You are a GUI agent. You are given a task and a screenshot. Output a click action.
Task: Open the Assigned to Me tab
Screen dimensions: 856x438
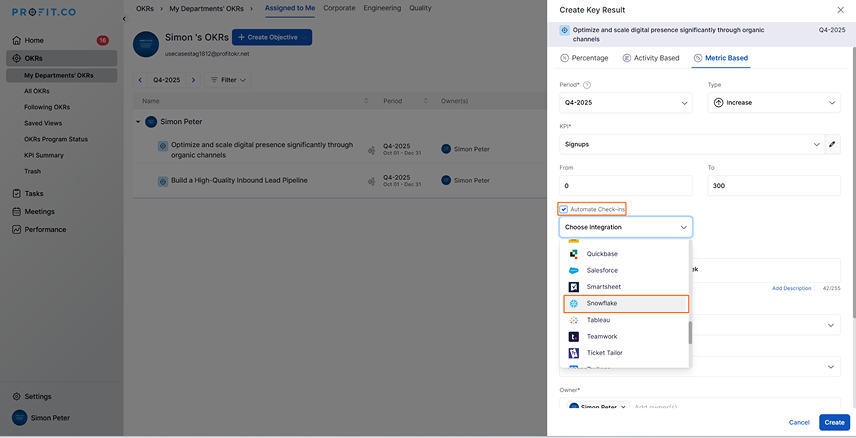pyautogui.click(x=290, y=8)
